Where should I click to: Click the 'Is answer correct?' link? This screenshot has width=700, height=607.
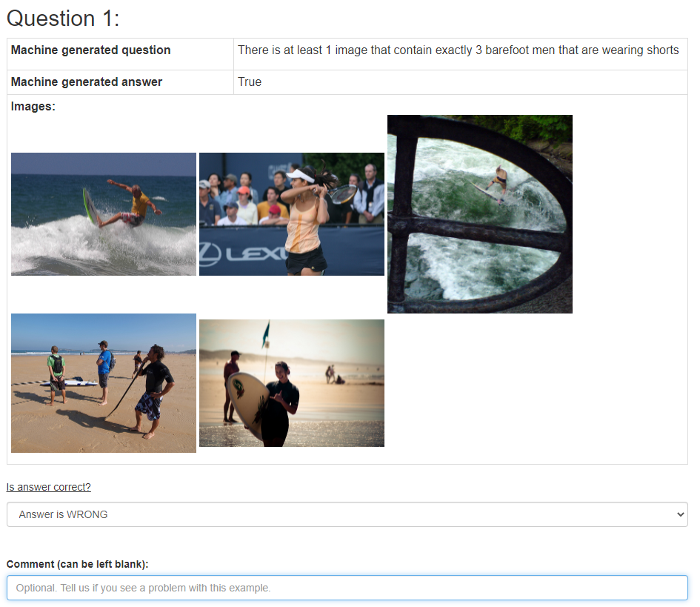point(49,487)
